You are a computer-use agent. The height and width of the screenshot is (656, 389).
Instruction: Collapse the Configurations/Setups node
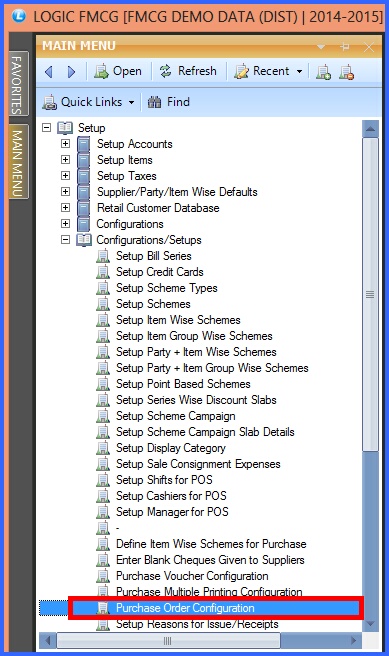pyautogui.click(x=65, y=240)
